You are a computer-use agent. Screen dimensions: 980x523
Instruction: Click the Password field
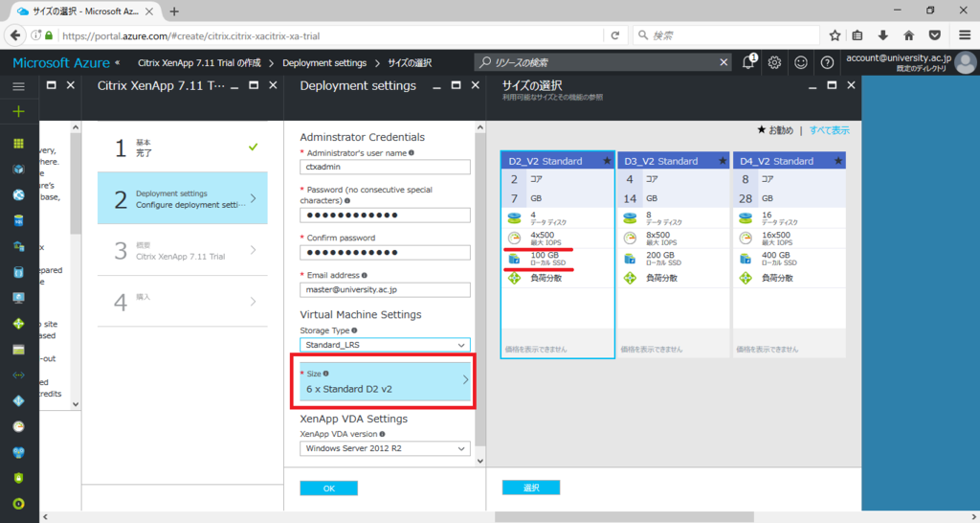[x=385, y=216]
